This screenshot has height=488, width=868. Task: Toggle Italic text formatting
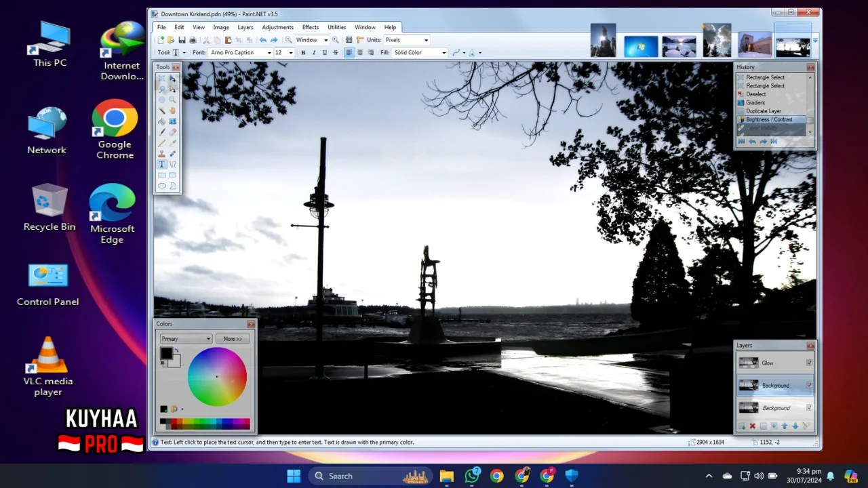[314, 53]
